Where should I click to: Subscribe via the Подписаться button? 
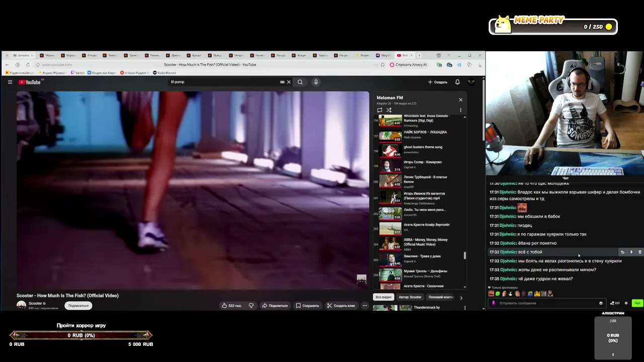78,306
